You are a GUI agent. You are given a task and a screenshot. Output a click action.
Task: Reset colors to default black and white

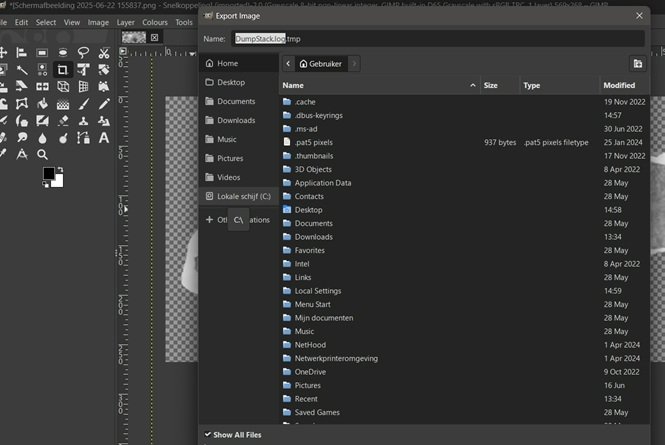click(45, 185)
